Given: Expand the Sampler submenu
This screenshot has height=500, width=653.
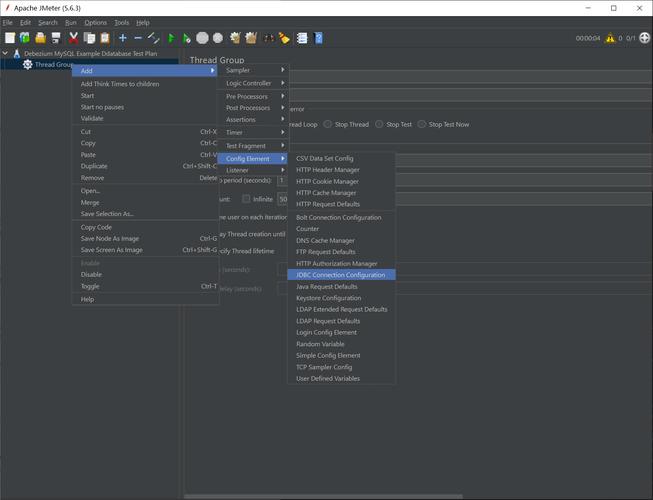Looking at the screenshot, I should click(x=253, y=70).
